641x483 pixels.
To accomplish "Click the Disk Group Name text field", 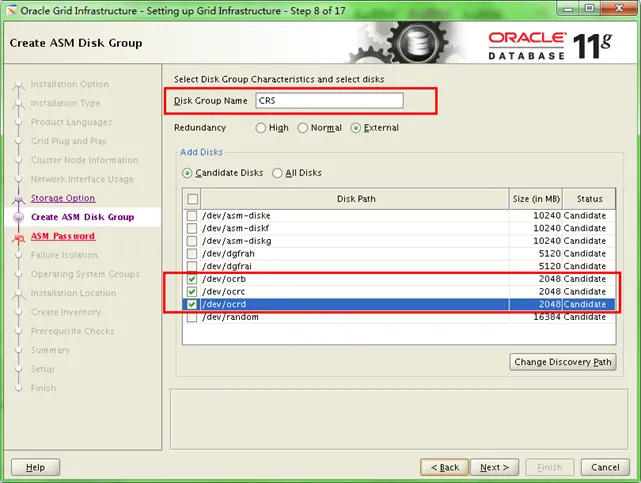I will [328, 100].
